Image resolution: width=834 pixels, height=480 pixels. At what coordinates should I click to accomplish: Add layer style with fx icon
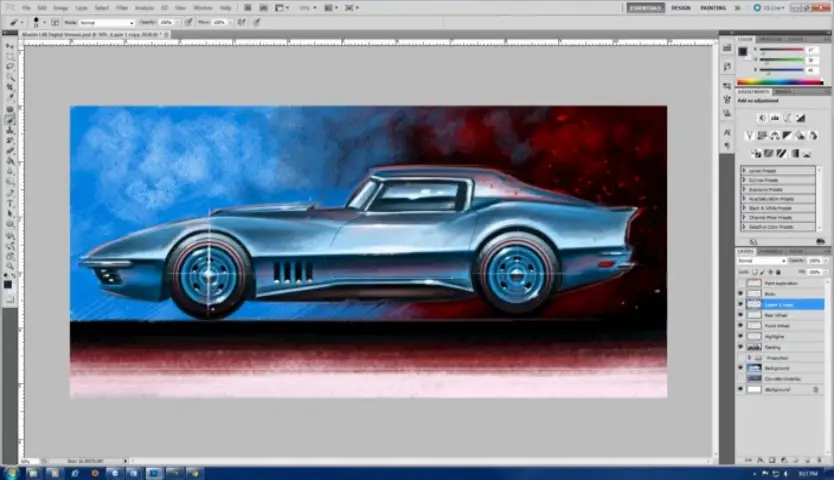pyautogui.click(x=760, y=460)
